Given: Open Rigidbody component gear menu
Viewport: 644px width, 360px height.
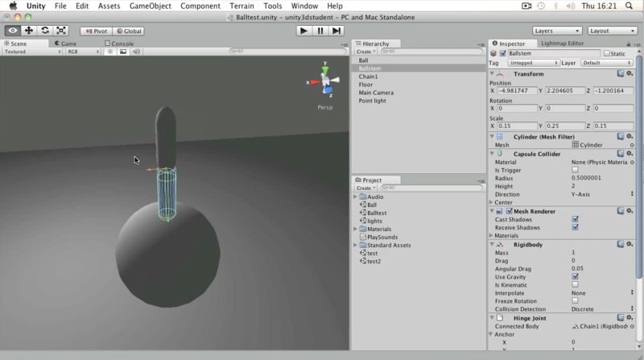Looking at the screenshot, I should [630, 244].
